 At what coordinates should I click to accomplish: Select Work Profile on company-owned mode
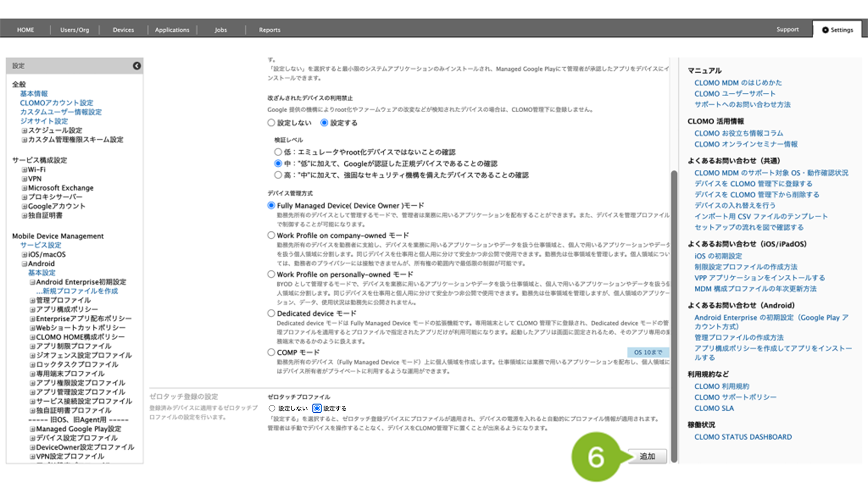pos(271,235)
